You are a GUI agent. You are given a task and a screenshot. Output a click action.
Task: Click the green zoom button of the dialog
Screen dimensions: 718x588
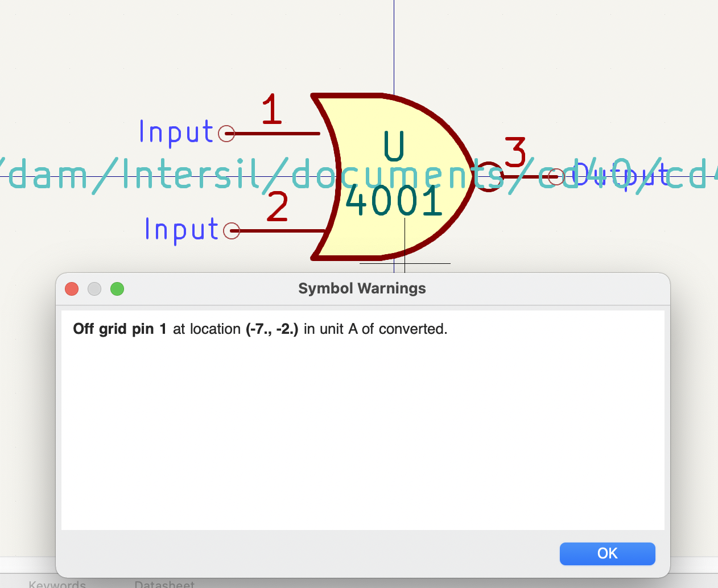117,289
